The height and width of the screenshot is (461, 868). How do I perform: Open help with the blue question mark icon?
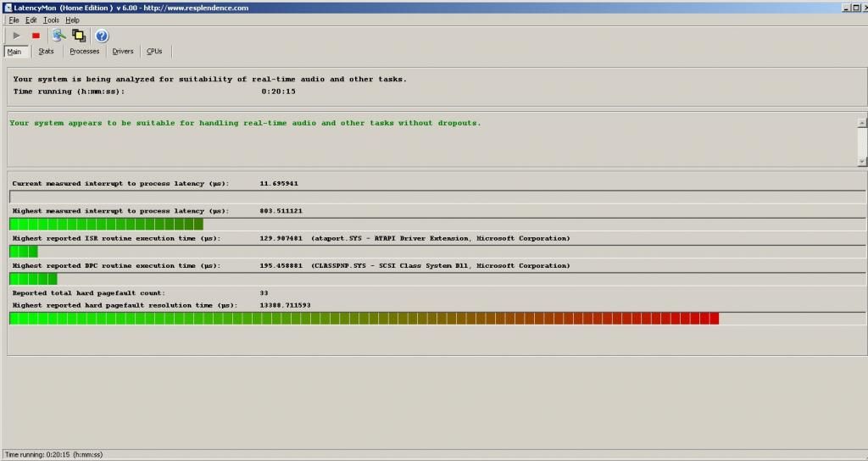[102, 36]
